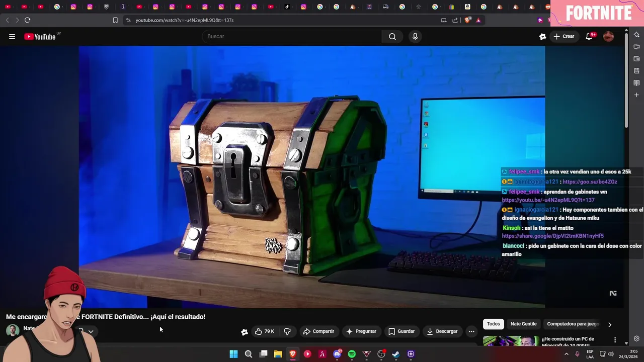Go back with the browser back arrow
Image resolution: width=644 pixels, height=362 pixels.
[x=7, y=20]
